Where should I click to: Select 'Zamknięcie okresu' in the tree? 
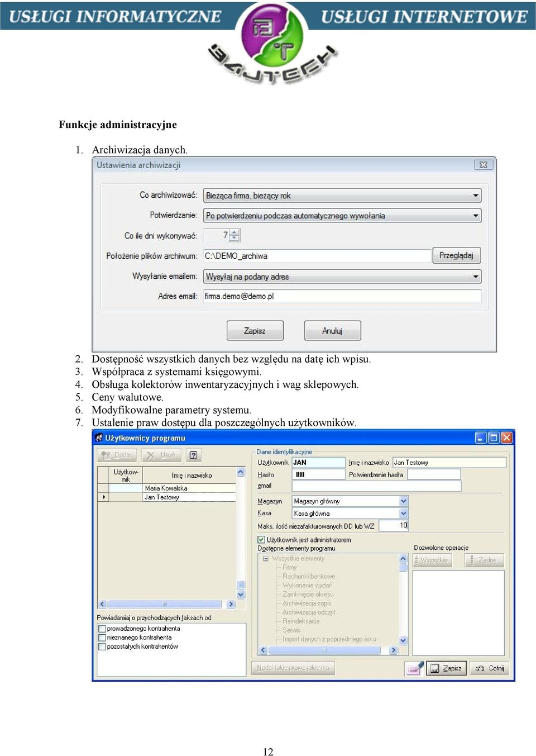pyautogui.click(x=308, y=594)
